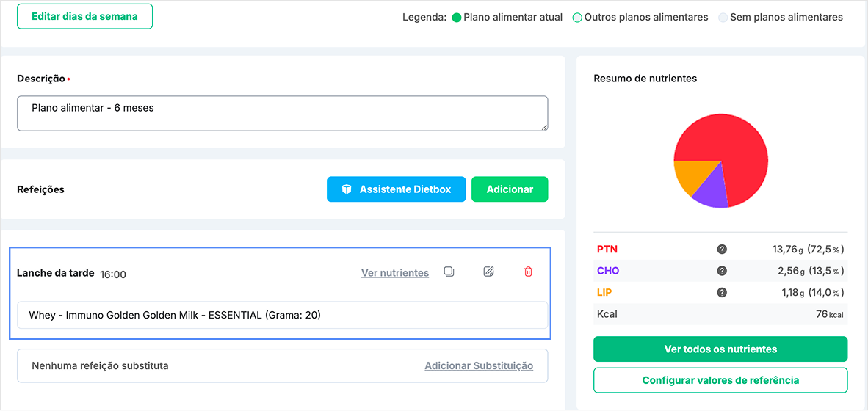
Task: Click the edit meal pencil icon
Action: point(488,272)
